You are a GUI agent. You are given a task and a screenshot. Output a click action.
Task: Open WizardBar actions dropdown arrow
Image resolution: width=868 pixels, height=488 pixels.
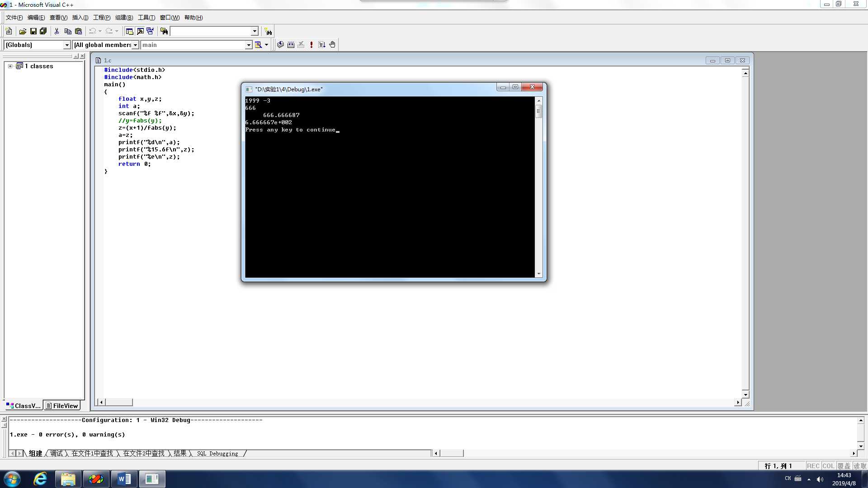(x=267, y=45)
